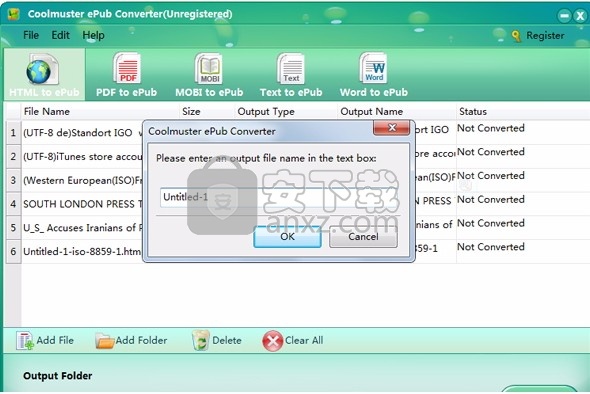Close the main Coolmuster window

pos(581,16)
